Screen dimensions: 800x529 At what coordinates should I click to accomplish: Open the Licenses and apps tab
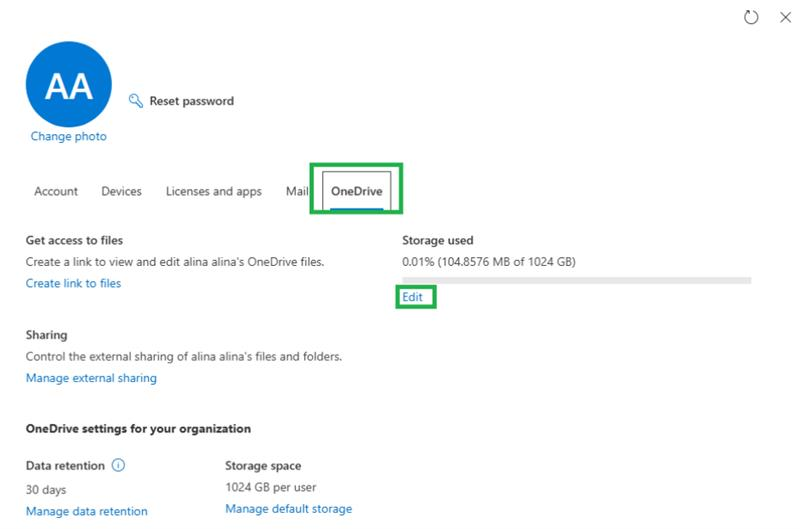(214, 191)
